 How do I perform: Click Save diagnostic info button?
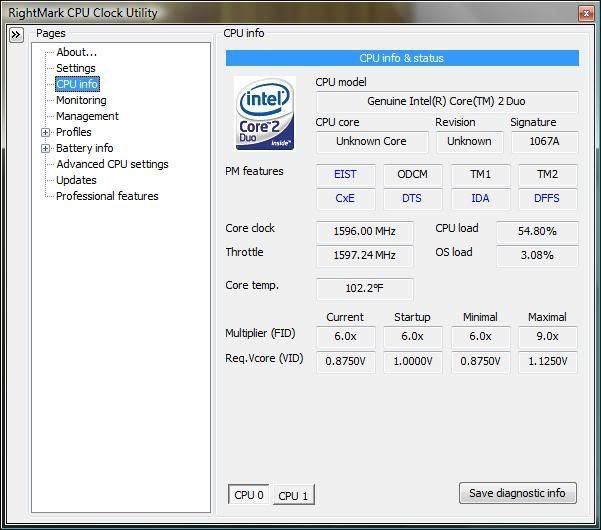[517, 493]
